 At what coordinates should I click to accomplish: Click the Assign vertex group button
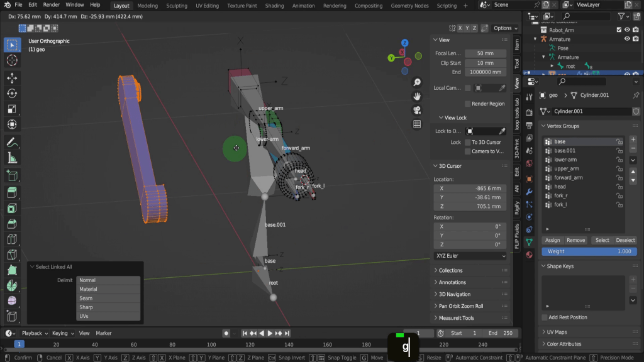click(x=552, y=240)
